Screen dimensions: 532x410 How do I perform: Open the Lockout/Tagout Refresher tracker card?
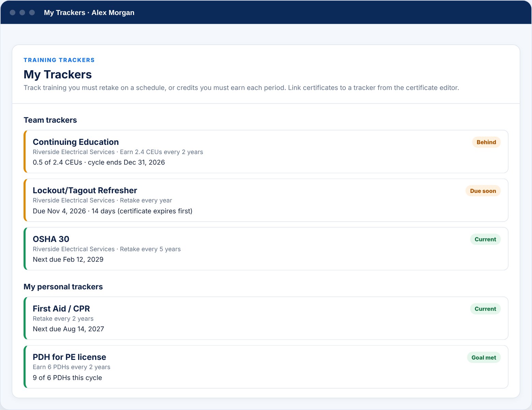coord(266,200)
